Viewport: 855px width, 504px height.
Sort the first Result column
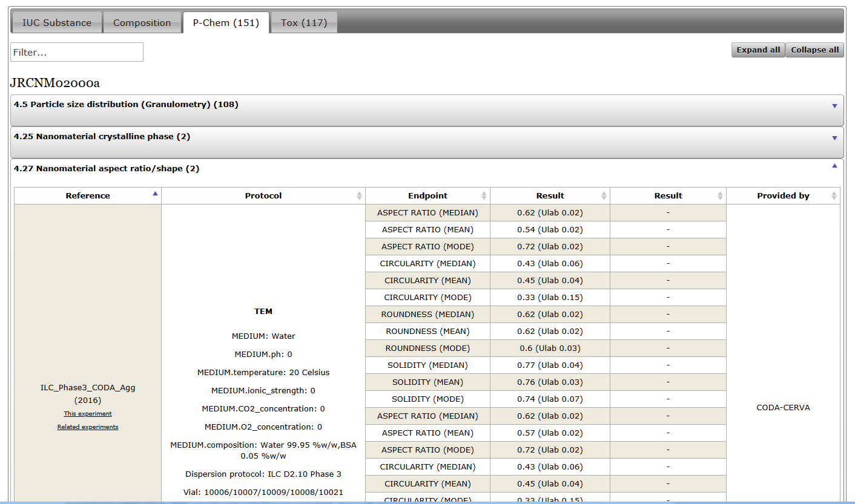(x=604, y=196)
